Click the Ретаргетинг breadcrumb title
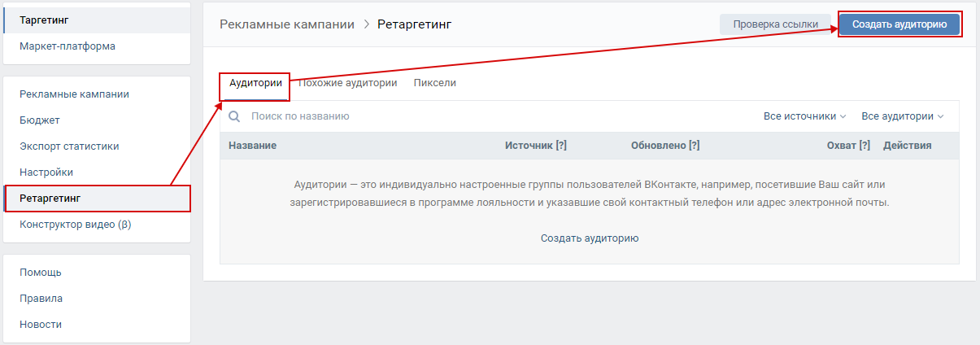 pyautogui.click(x=415, y=24)
